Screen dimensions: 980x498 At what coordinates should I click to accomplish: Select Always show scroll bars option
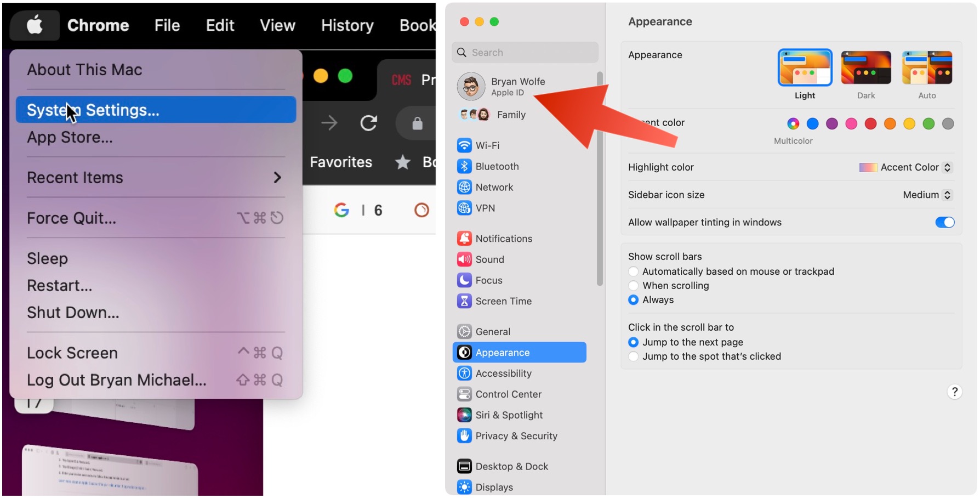click(x=633, y=300)
